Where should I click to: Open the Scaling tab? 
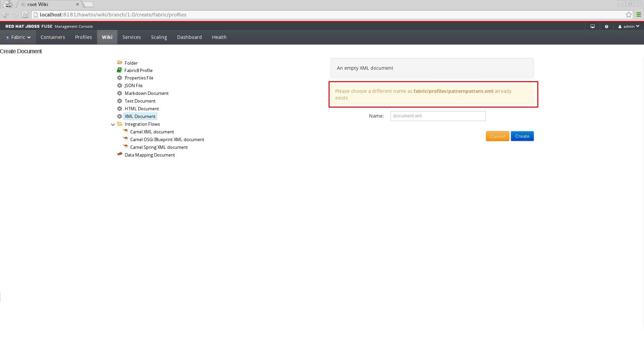pos(159,37)
